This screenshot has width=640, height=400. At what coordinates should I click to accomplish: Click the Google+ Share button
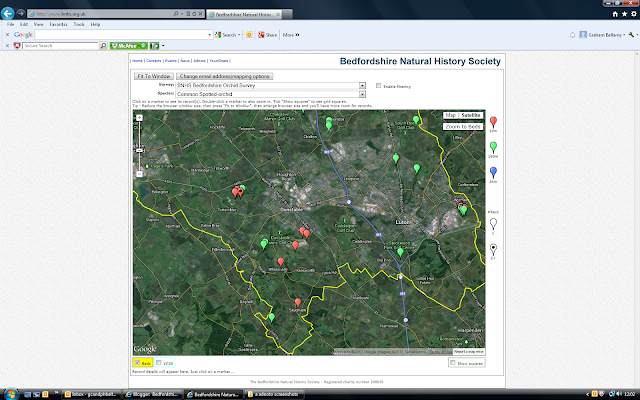(x=267, y=35)
